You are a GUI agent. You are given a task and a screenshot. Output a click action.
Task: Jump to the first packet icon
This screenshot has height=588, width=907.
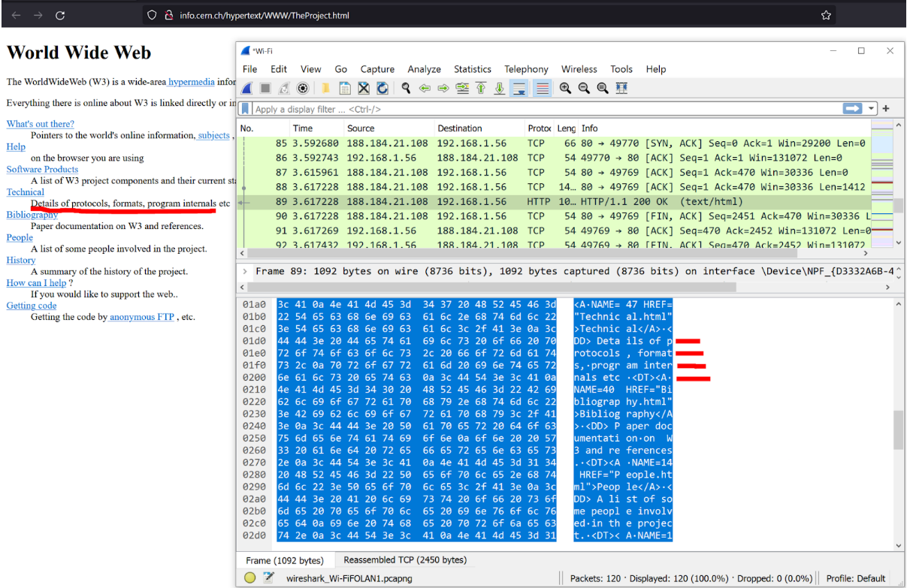(481, 89)
